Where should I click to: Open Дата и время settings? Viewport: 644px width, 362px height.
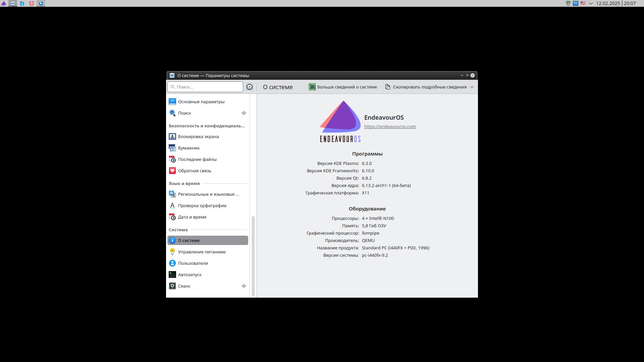coord(208,217)
